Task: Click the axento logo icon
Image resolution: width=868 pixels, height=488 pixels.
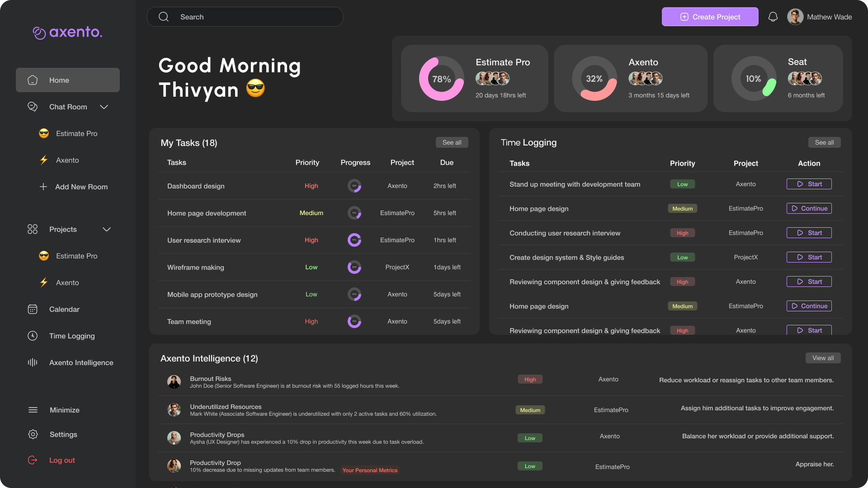Action: click(x=39, y=33)
